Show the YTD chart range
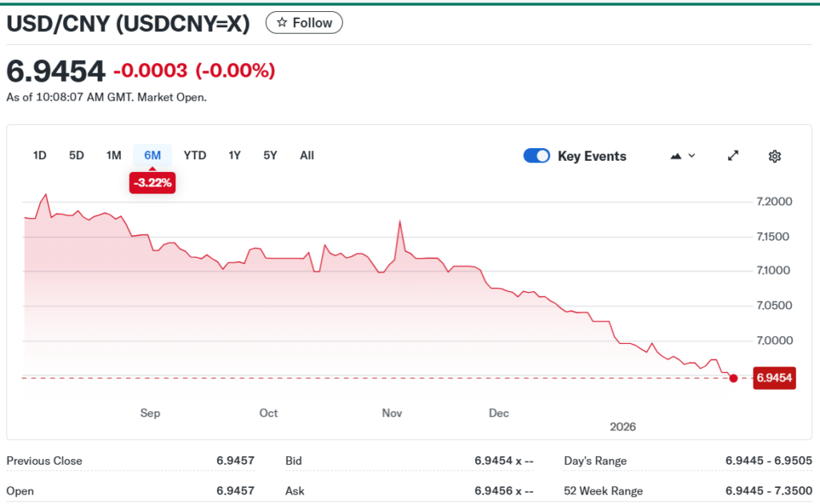Screen dimensions: 820x504 pos(195,155)
